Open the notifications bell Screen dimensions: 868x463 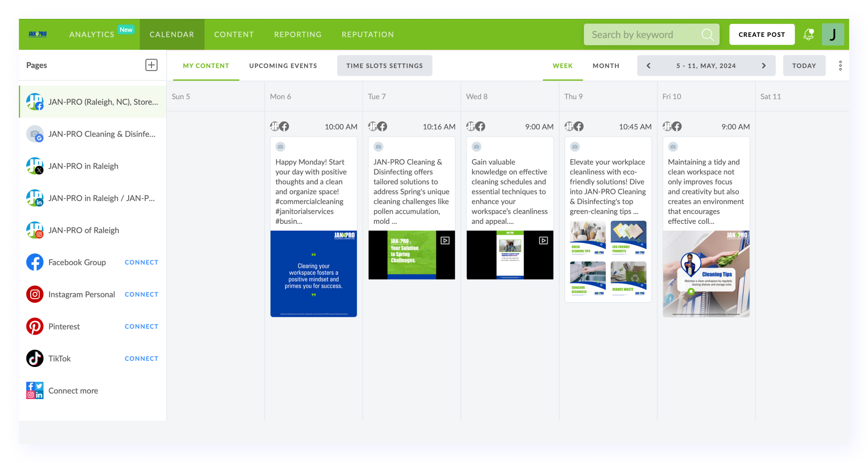pos(808,34)
